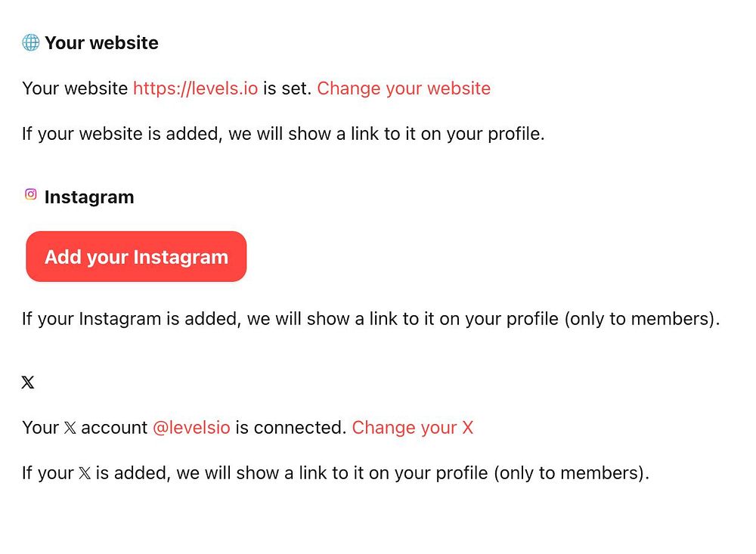Viewport: 756px width, 554px height.
Task: Click the globe icon beside Your website
Action: coord(30,43)
